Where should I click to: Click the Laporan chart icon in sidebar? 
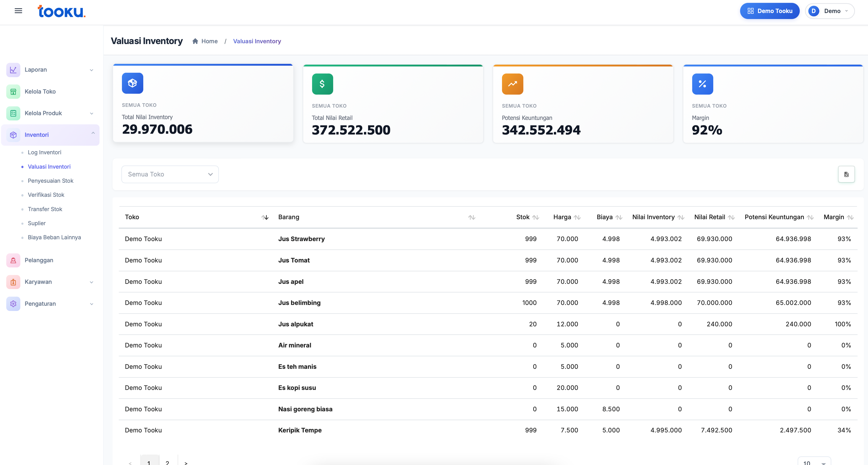(x=13, y=70)
